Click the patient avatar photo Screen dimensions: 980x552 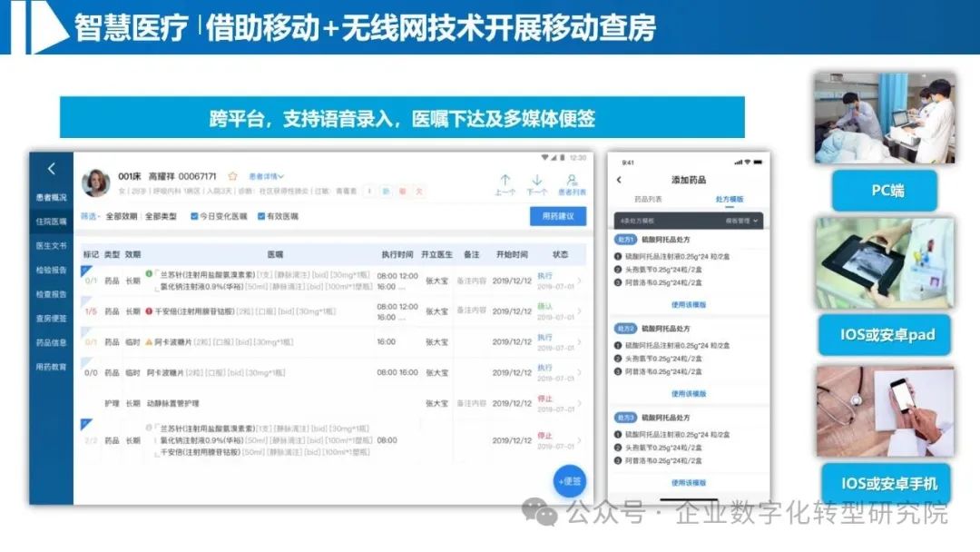click(95, 182)
